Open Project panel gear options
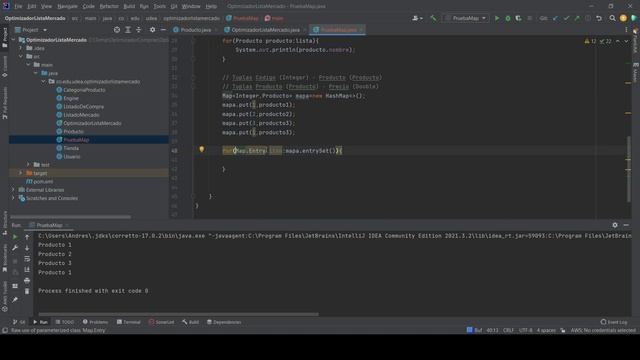This screenshot has width=640, height=360. 152,30
